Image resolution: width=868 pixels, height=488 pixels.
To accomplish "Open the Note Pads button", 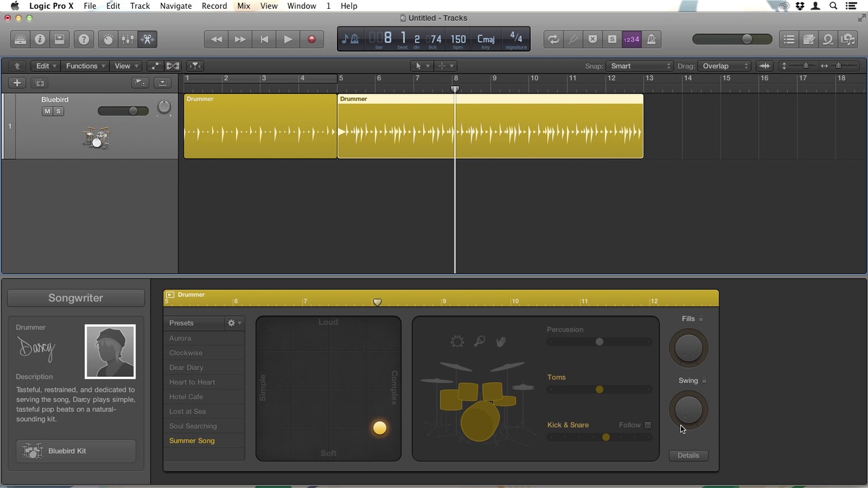I will tap(809, 39).
